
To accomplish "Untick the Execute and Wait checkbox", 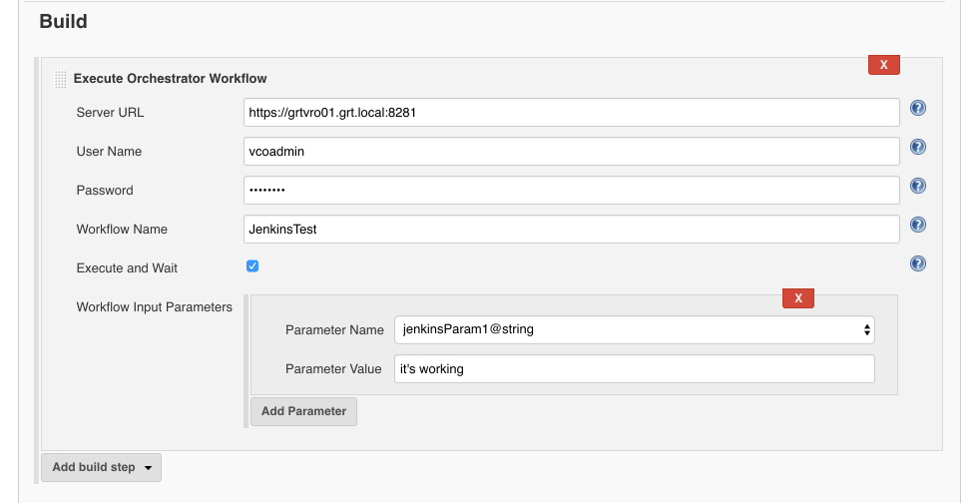I will tap(252, 266).
